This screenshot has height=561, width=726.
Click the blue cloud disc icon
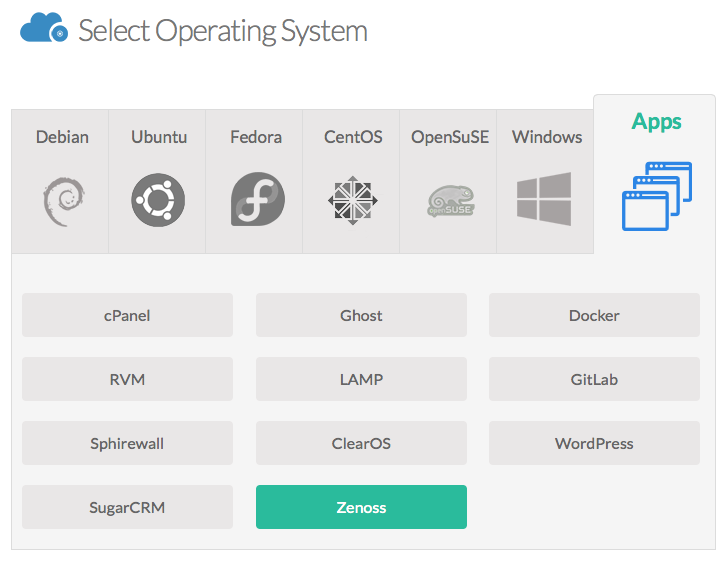[44, 28]
